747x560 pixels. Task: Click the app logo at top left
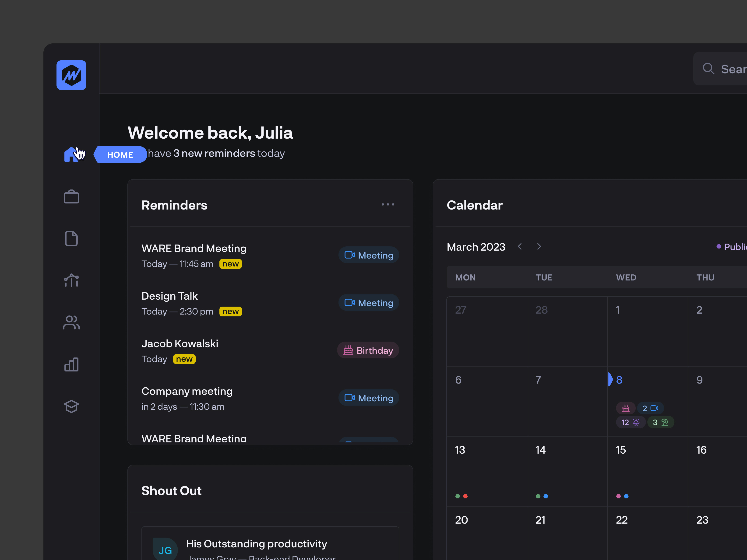(x=71, y=75)
